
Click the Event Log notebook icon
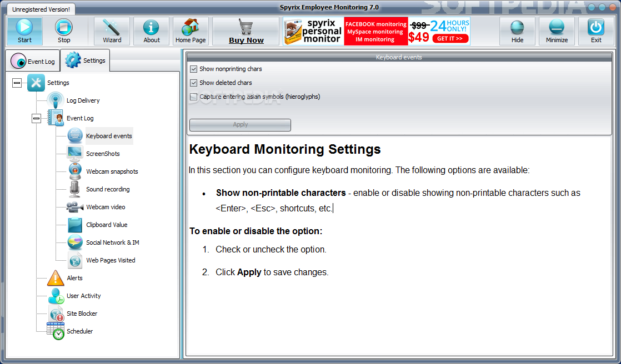(x=56, y=118)
